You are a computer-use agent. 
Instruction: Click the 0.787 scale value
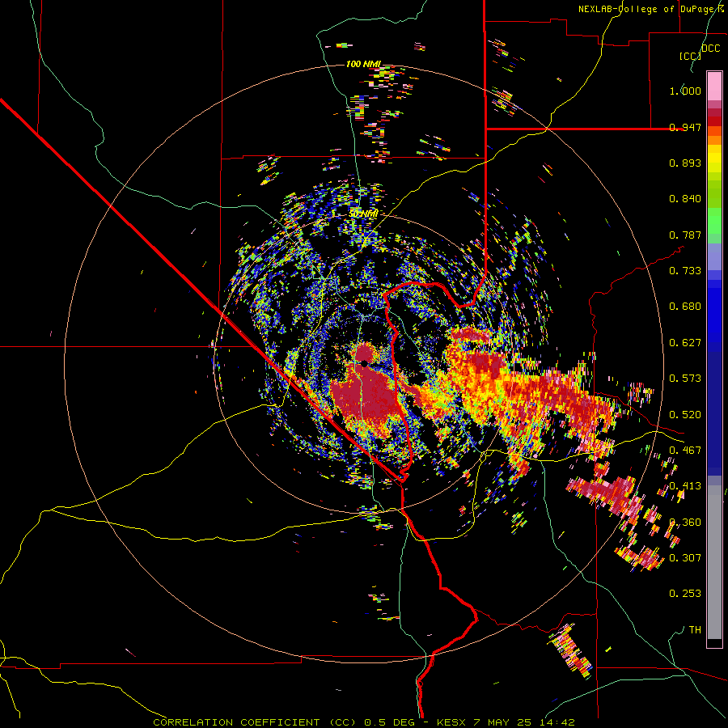685,235
